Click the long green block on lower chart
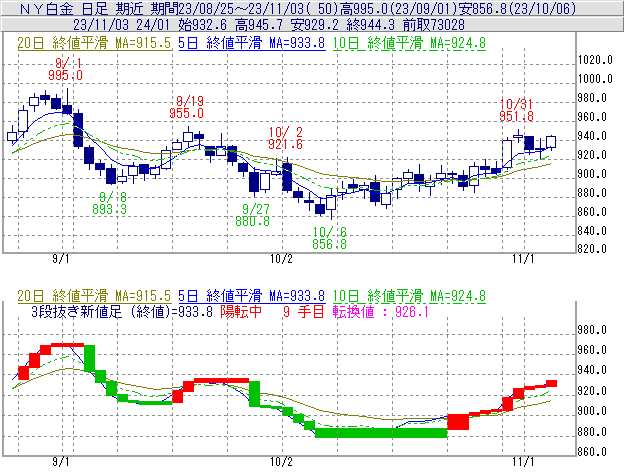The image size is (624, 475). (381, 433)
